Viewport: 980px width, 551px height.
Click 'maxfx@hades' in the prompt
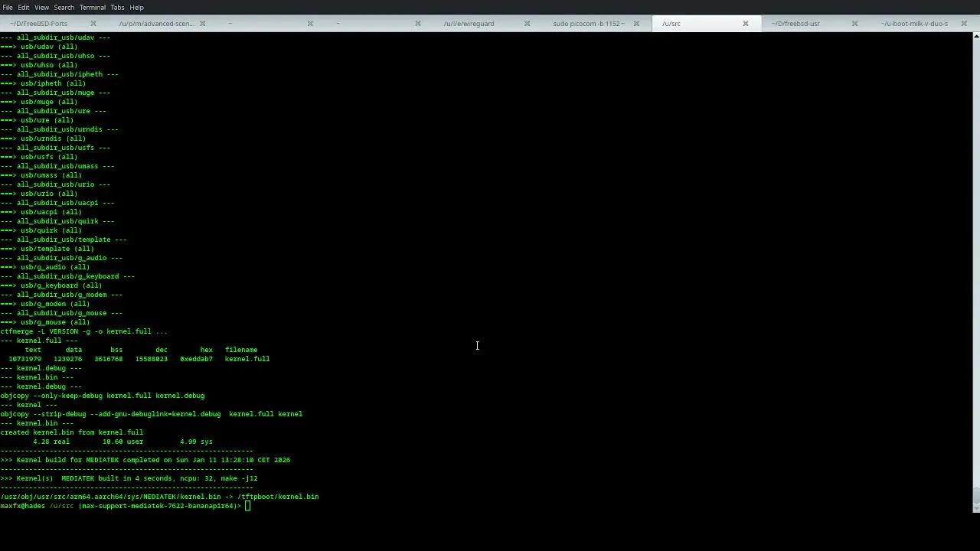coord(23,506)
